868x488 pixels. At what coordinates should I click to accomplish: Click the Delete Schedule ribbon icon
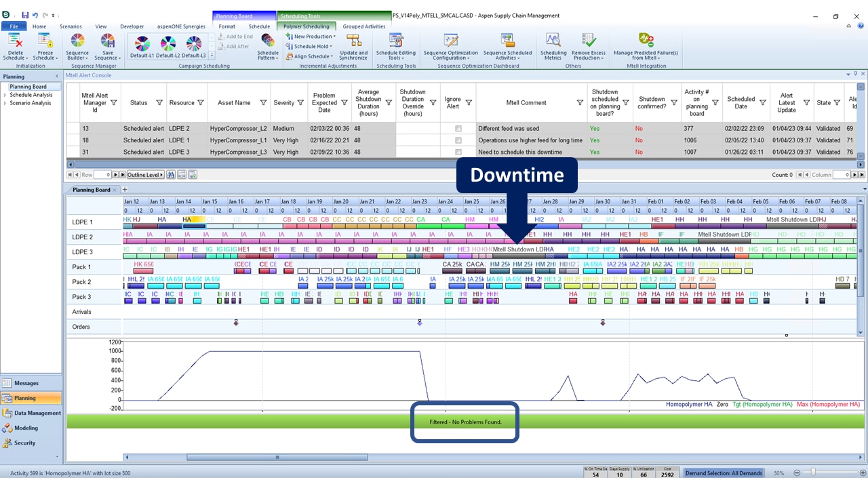click(x=16, y=46)
